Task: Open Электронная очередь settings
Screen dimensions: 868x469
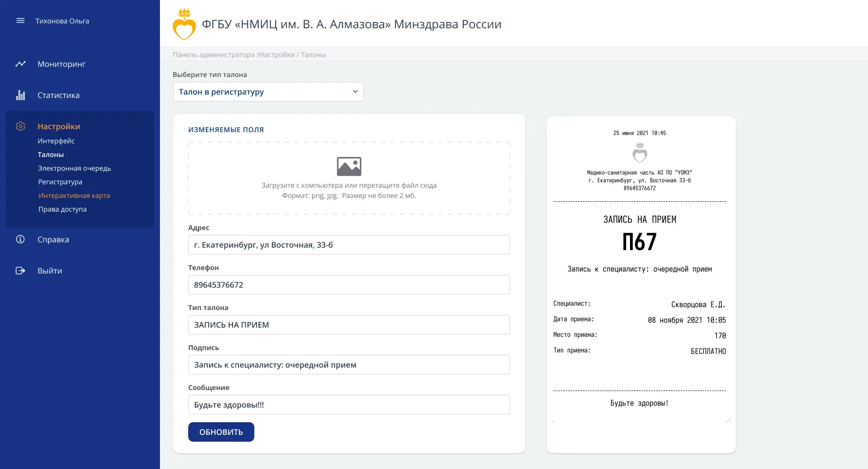Action: pyautogui.click(x=75, y=168)
